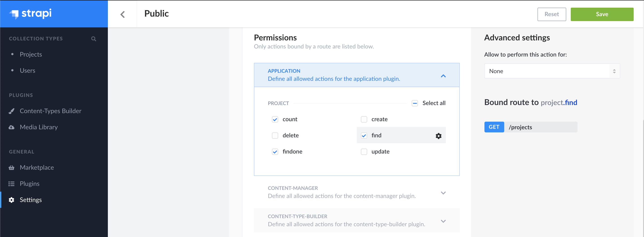The height and width of the screenshot is (237, 644).
Task: Go to Settings in the sidebar
Action: 31,200
